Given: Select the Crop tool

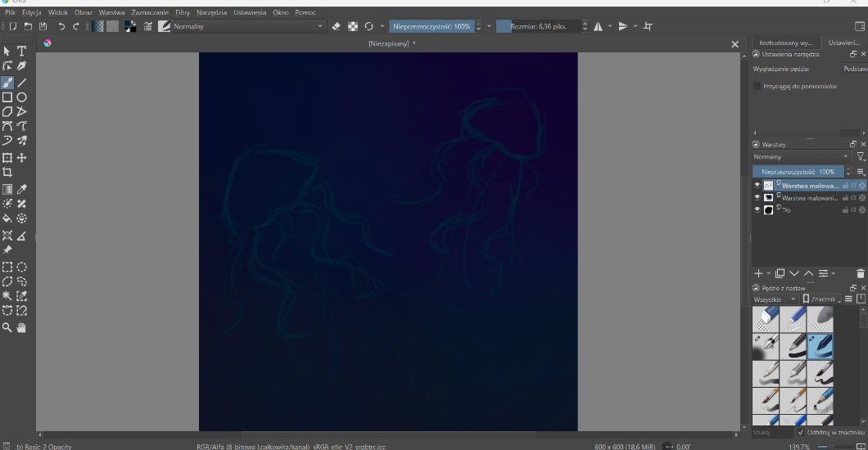Looking at the screenshot, I should pyautogui.click(x=7, y=173).
